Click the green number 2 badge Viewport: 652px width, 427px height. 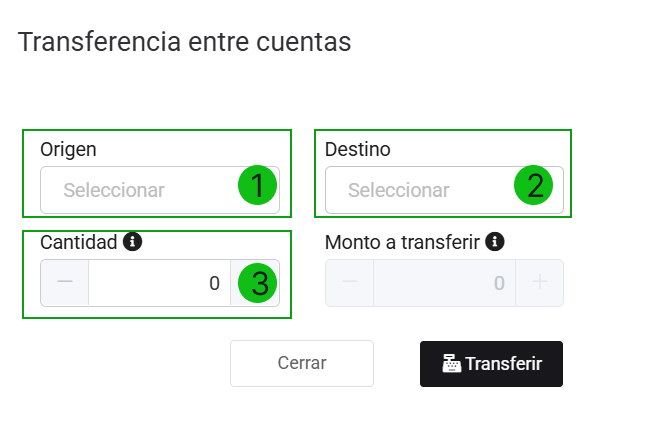(x=534, y=185)
